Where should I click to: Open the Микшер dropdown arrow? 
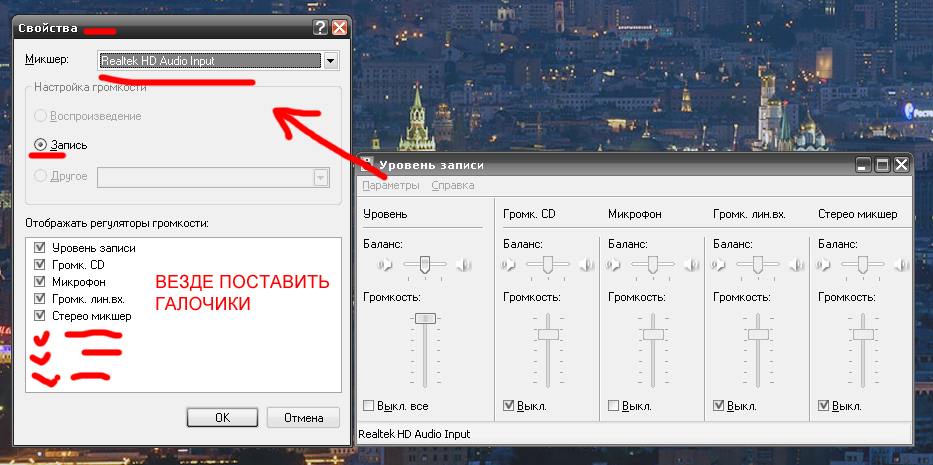click(330, 61)
